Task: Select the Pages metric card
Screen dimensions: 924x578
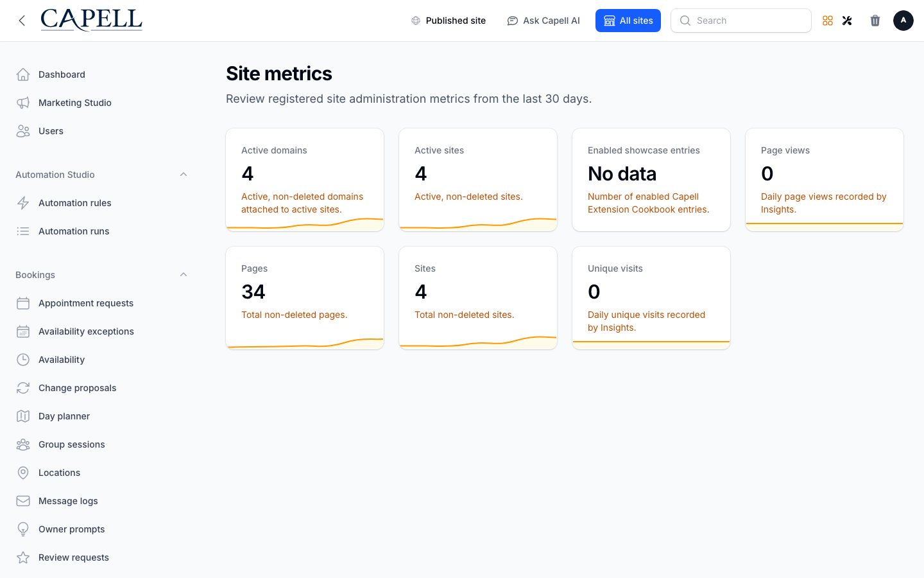Action: click(x=305, y=298)
